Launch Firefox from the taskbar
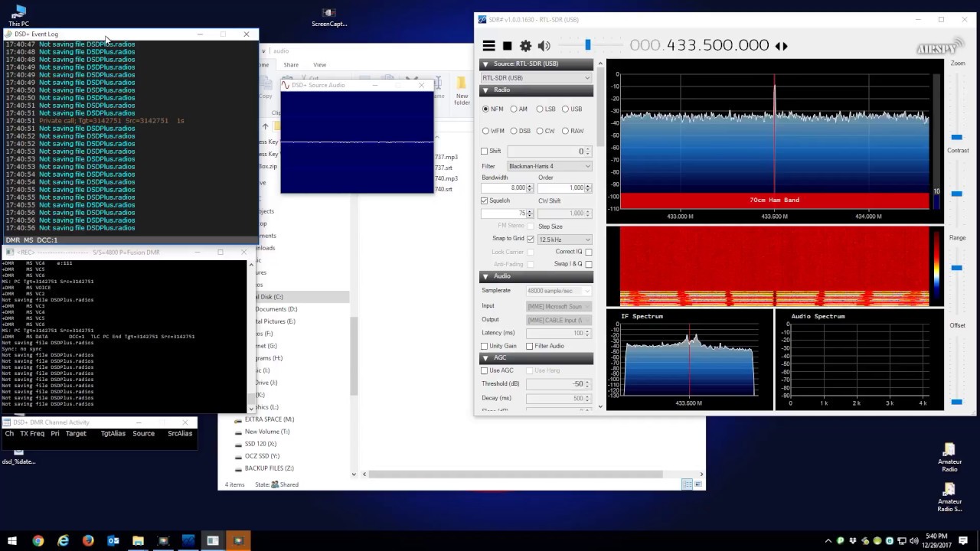Image resolution: width=980 pixels, height=551 pixels. click(88, 540)
